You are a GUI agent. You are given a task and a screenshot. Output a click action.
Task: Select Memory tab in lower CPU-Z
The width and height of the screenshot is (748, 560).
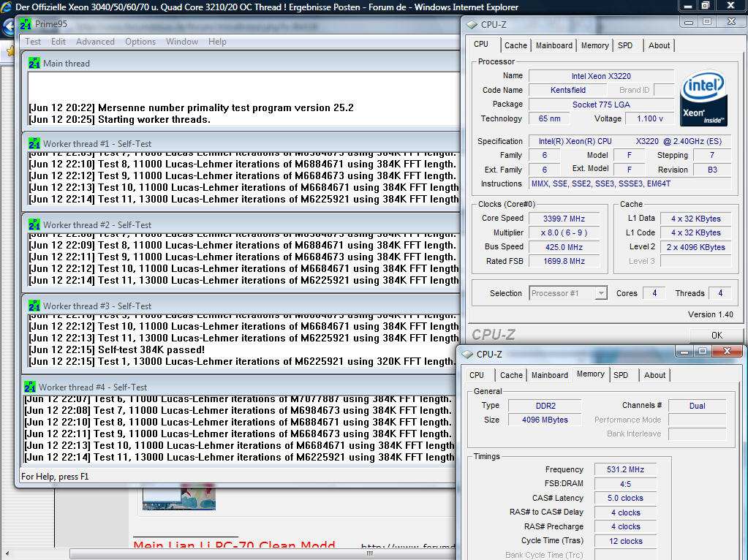pos(590,374)
